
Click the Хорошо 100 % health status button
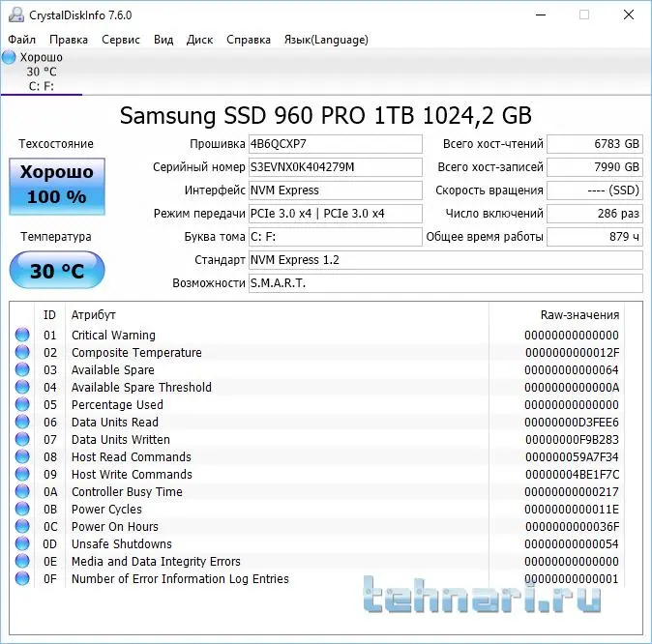point(57,186)
